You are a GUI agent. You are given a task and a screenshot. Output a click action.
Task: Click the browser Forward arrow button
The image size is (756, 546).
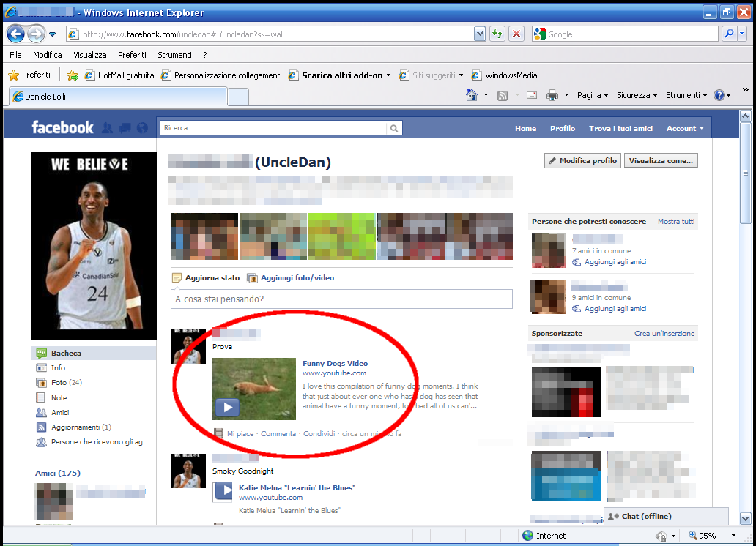click(x=36, y=34)
